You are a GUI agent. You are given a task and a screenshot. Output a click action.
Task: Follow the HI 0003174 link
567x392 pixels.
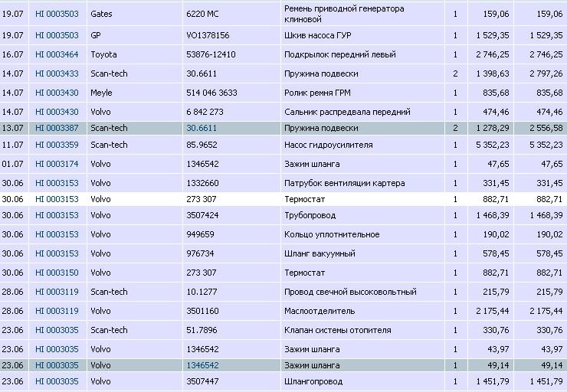pyautogui.click(x=57, y=164)
